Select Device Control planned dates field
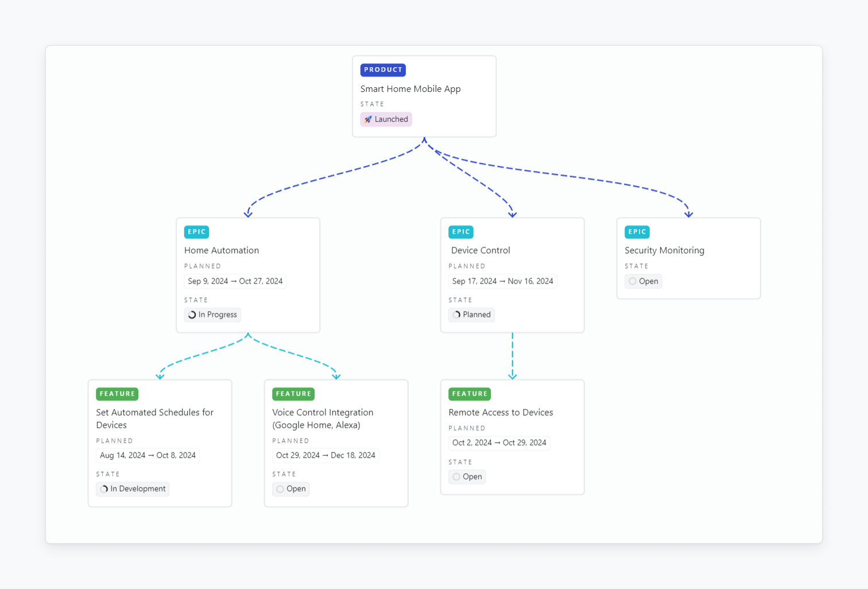868x589 pixels. [x=502, y=281]
